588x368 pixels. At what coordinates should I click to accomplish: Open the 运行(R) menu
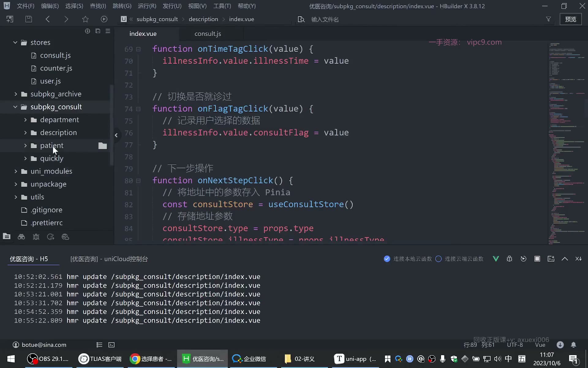[x=147, y=6]
